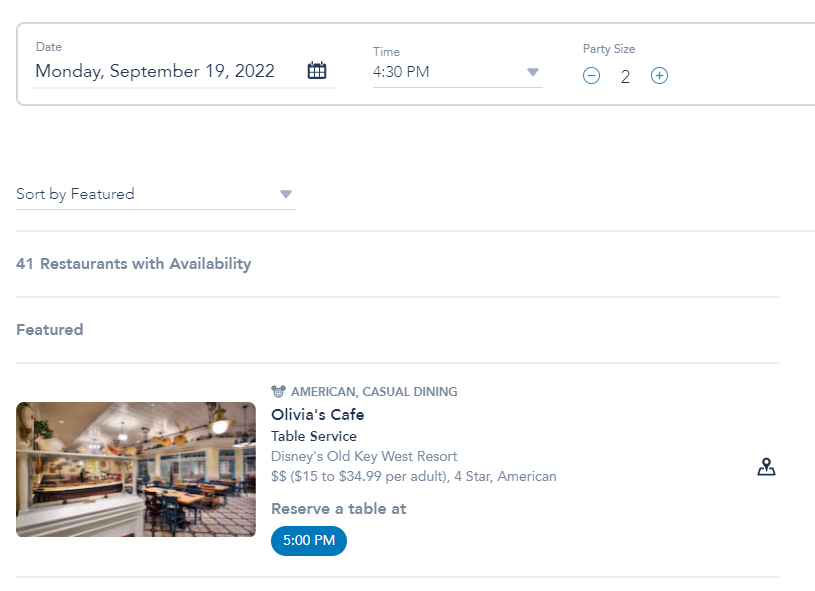Expand the Sort by Featured arrow

(x=285, y=194)
